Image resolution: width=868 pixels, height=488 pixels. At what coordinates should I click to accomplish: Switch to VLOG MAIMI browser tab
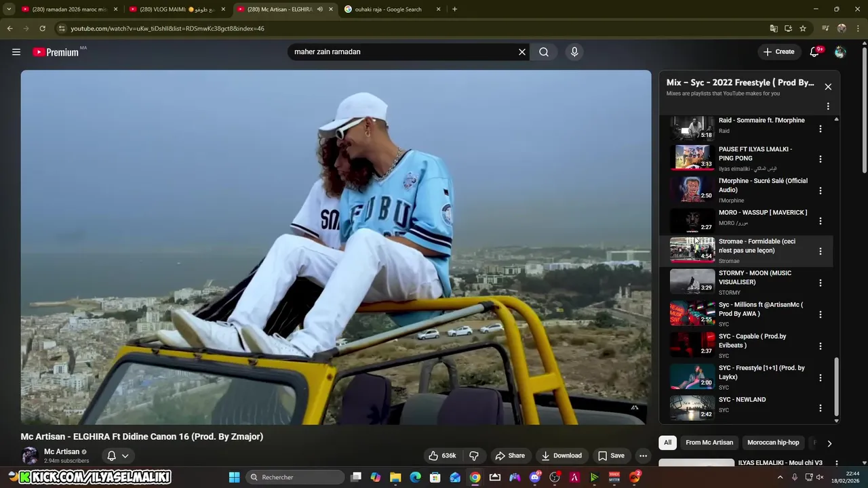coord(177,9)
